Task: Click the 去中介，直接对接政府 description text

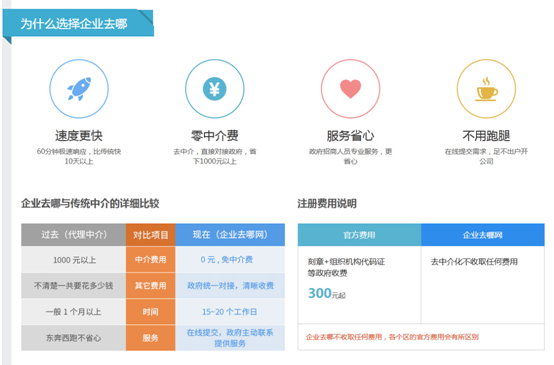Action: tap(214, 156)
